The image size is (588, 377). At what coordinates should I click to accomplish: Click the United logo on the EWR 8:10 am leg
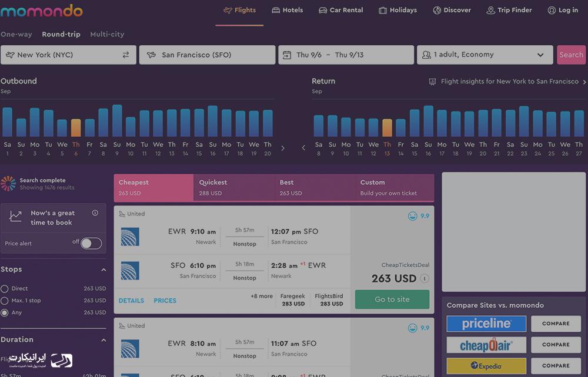click(130, 349)
